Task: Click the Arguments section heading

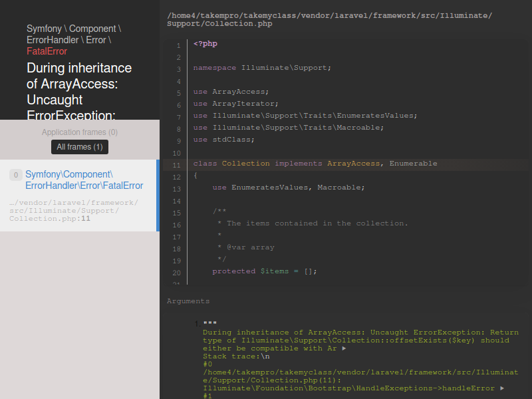Action: [188, 301]
